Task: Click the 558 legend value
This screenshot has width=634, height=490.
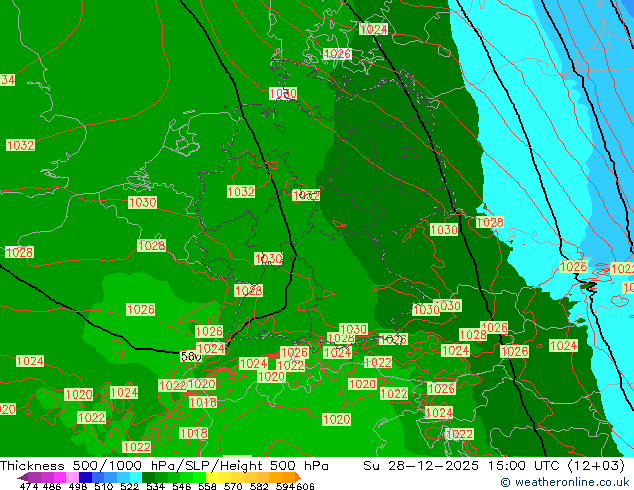Action: (207, 486)
